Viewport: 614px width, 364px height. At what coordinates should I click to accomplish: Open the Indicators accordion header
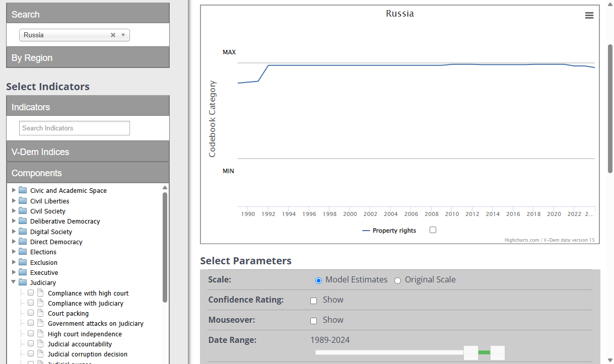pos(88,106)
